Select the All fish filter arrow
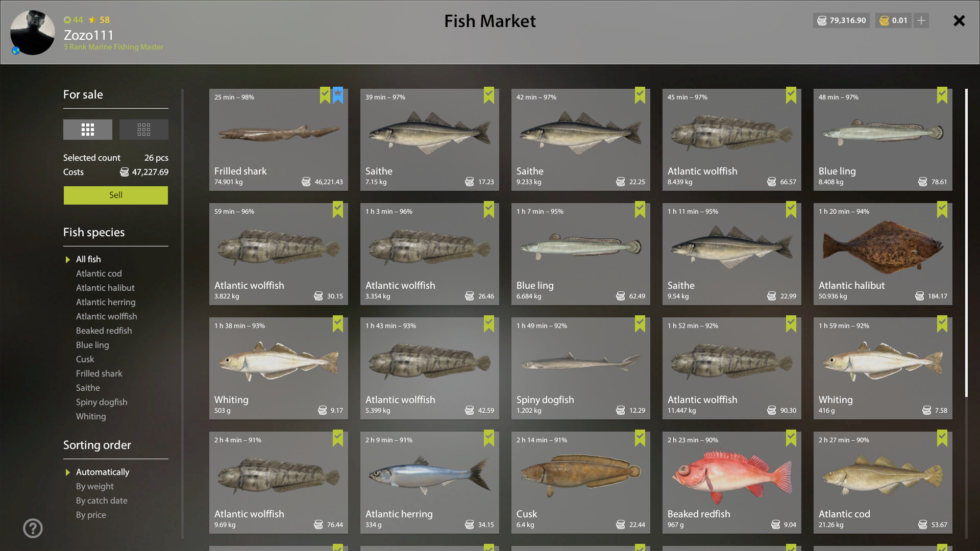The width and height of the screenshot is (980, 551). click(67, 260)
